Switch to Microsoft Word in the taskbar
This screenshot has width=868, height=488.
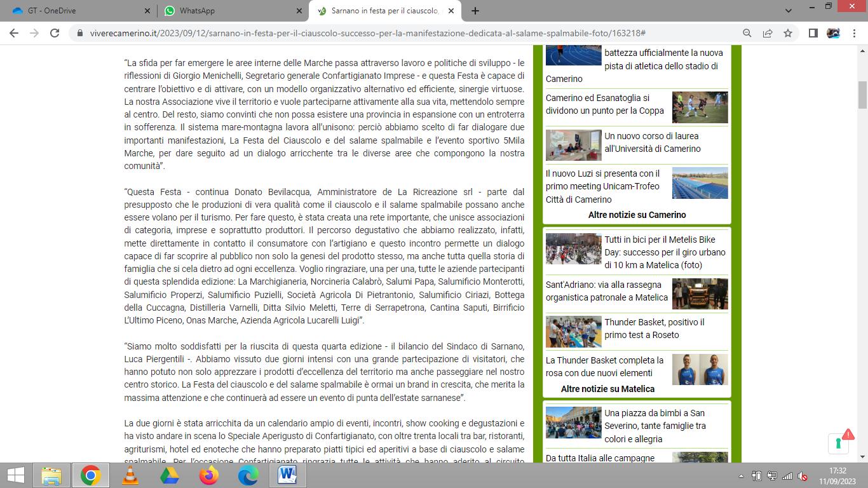pos(287,475)
